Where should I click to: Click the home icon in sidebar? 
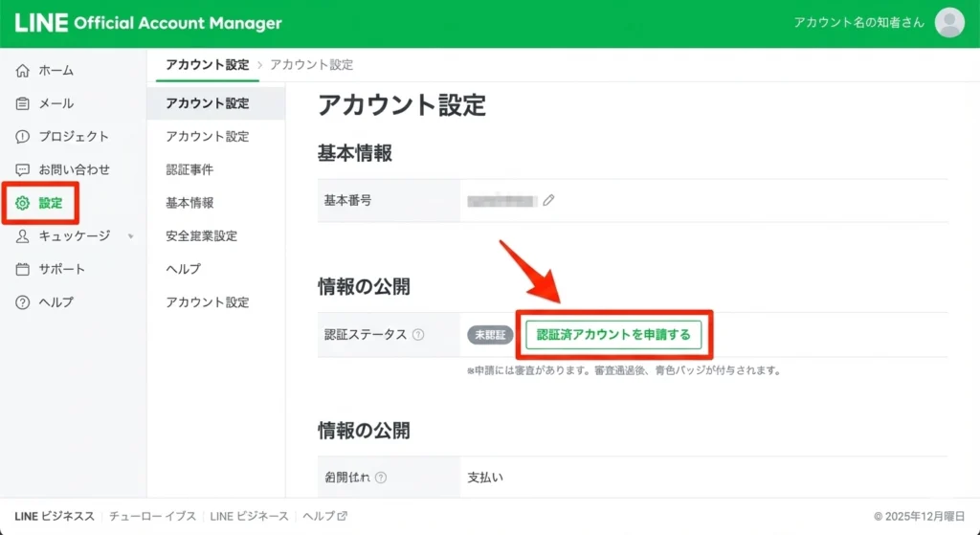click(x=23, y=71)
